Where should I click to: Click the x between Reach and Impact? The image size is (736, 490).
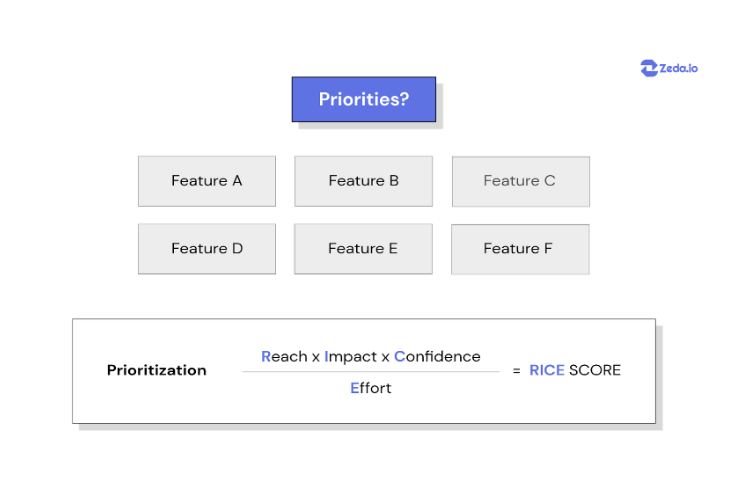tap(316, 357)
